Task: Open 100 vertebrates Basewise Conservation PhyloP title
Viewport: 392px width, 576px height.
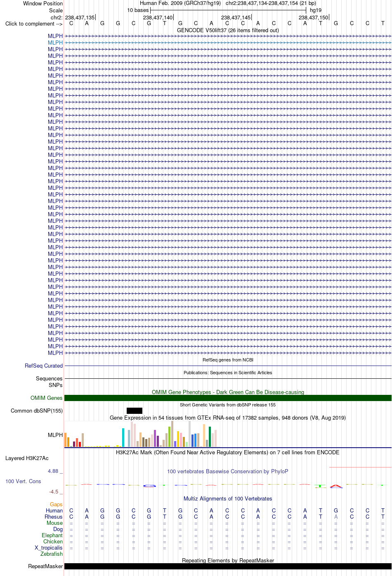Action: (228, 471)
